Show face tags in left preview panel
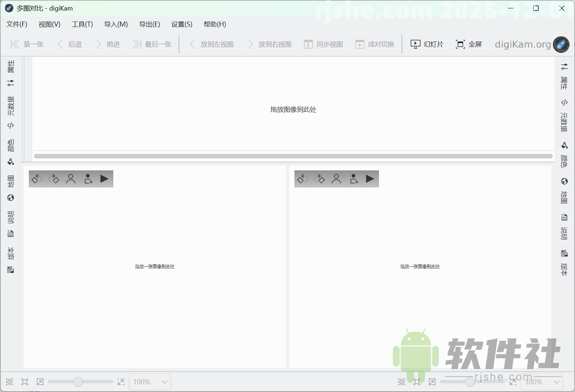 coord(71,179)
